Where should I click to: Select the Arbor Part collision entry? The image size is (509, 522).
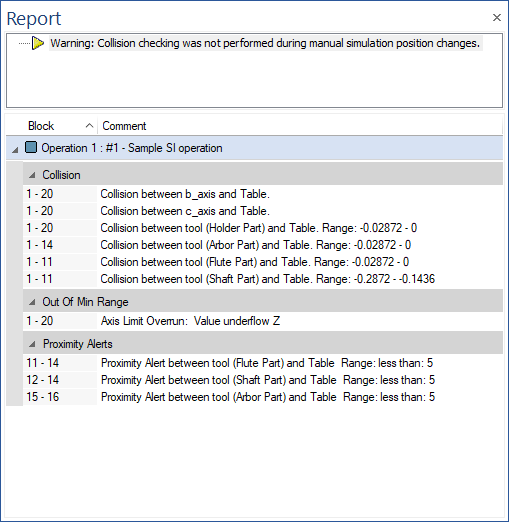(x=263, y=245)
